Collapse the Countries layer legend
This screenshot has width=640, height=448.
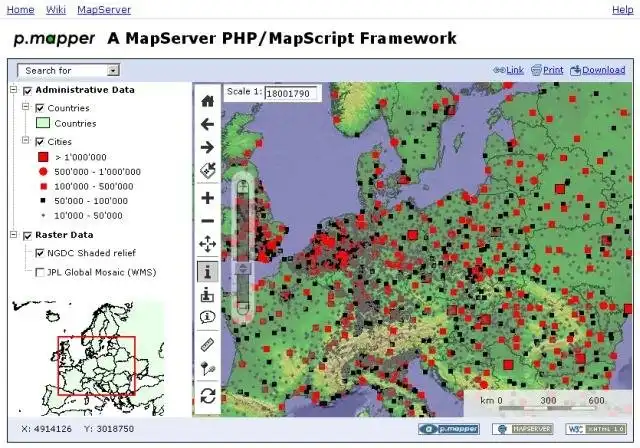coord(26,106)
